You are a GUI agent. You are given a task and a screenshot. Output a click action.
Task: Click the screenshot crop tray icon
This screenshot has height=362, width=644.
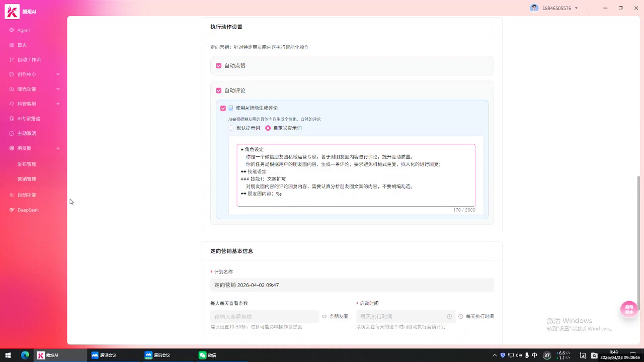583,355
